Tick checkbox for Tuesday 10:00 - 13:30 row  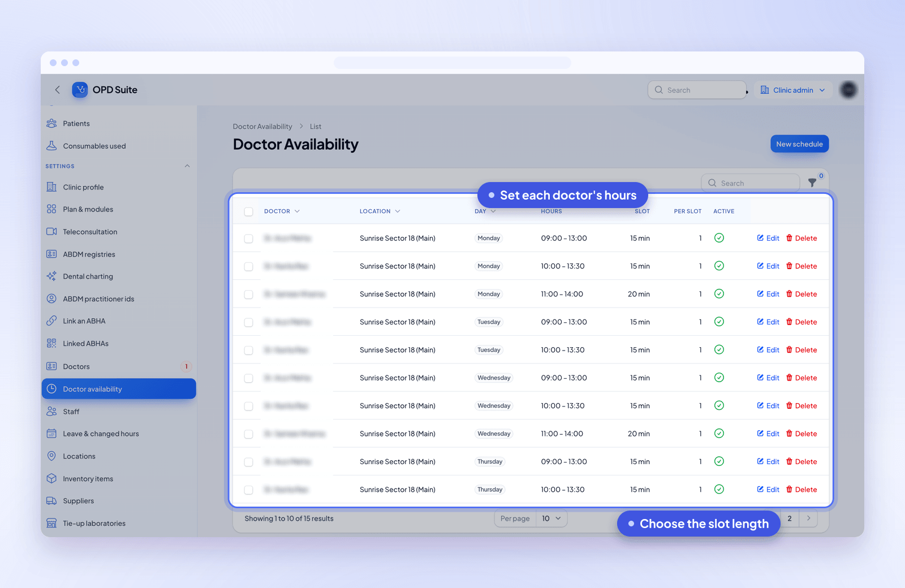248,351
